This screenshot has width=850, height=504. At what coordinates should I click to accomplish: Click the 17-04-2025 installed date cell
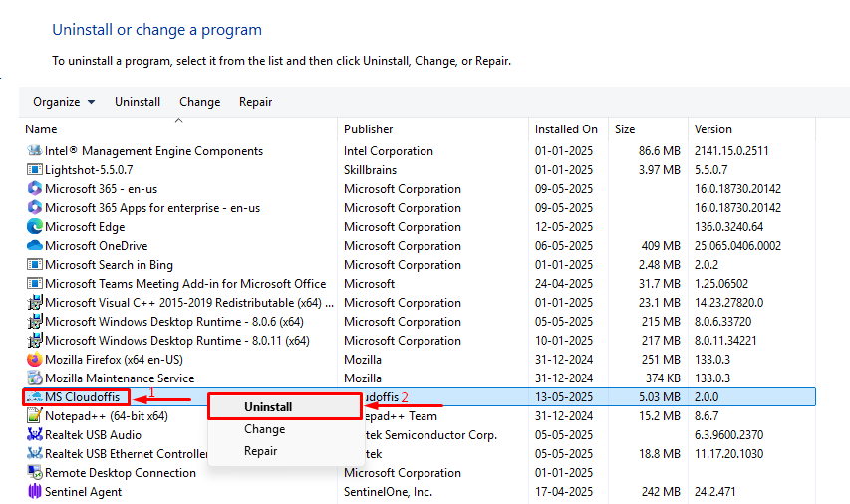click(x=564, y=492)
